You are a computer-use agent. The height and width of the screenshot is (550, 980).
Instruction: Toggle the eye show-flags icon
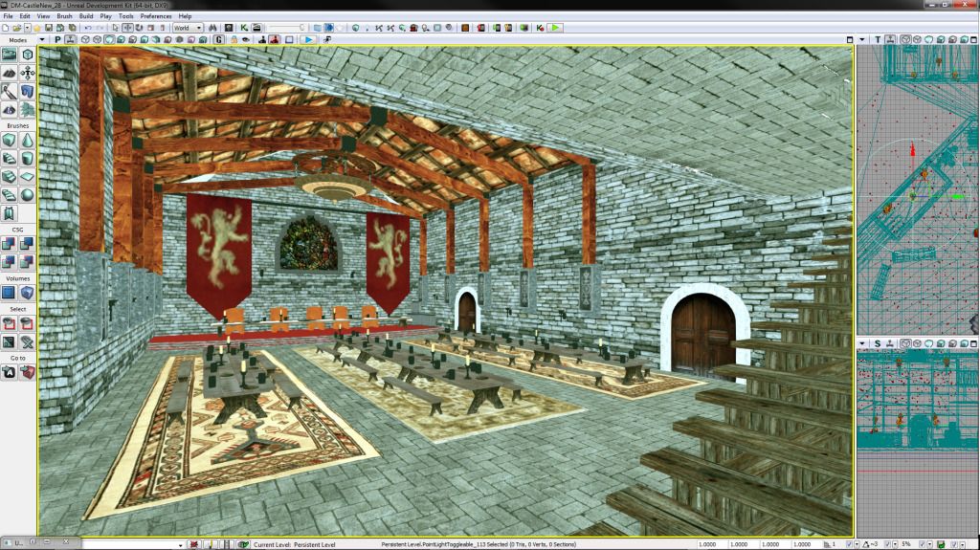pyautogui.click(x=246, y=39)
